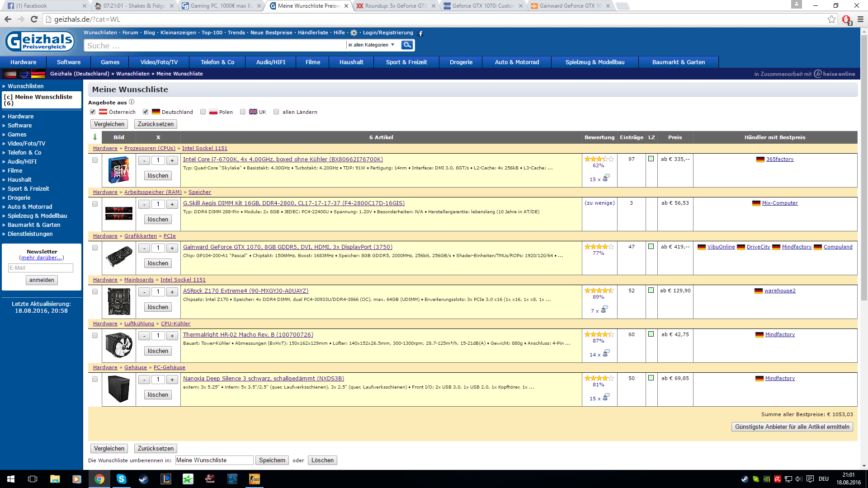This screenshot has height=488, width=868.
Task: Decrease quantity of ASRock Z170 Extreme4
Action: (x=144, y=292)
